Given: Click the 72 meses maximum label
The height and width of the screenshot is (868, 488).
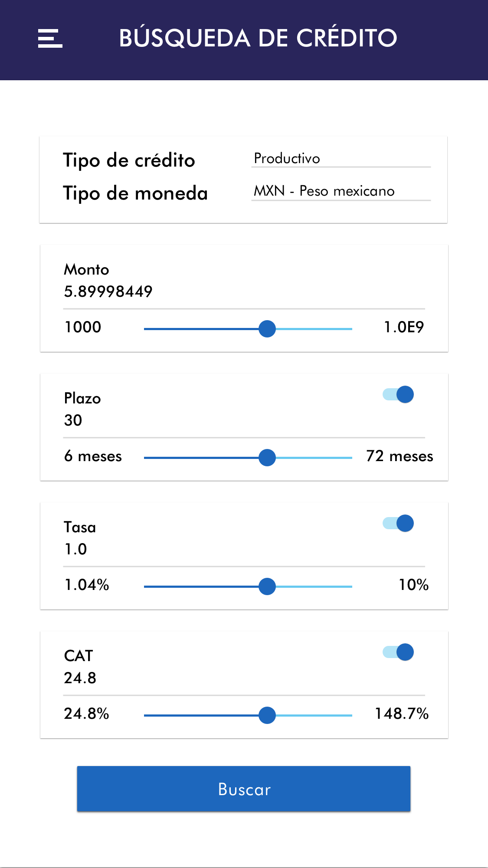Looking at the screenshot, I should (x=400, y=456).
